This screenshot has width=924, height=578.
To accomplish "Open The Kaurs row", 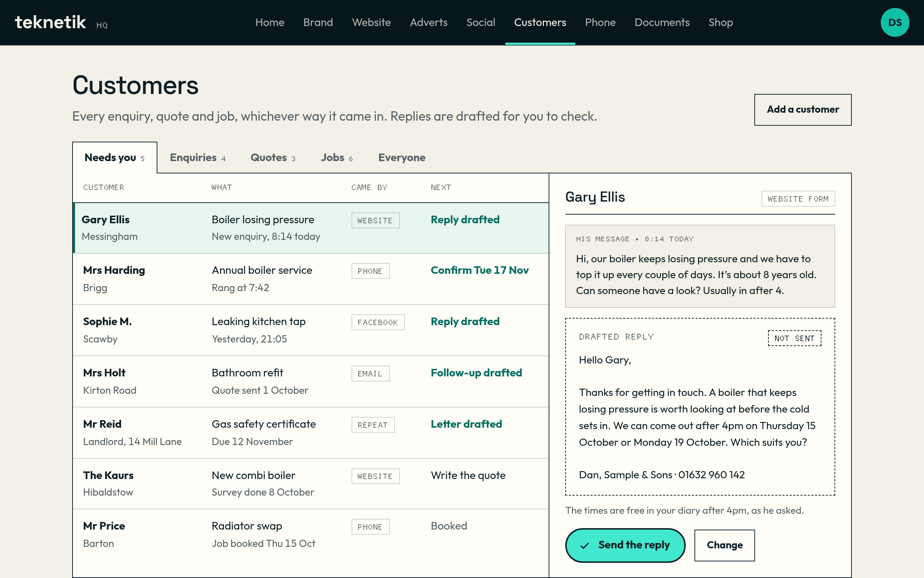I will click(x=310, y=484).
